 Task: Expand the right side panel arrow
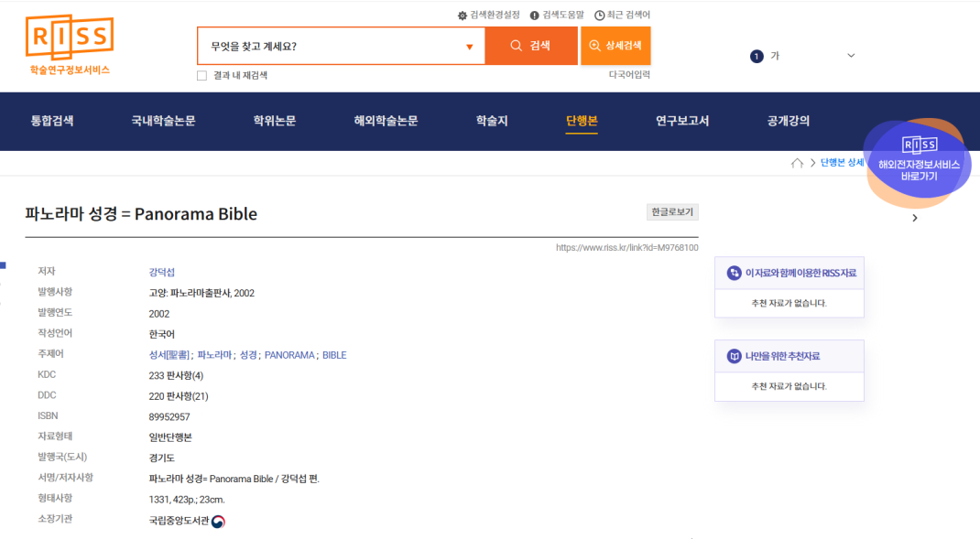click(914, 218)
